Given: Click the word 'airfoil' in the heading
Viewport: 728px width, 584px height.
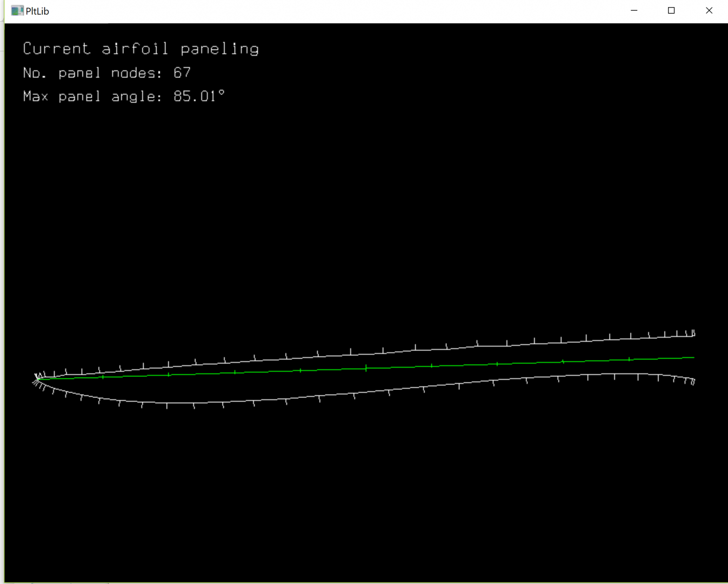Looking at the screenshot, I should (x=135, y=49).
